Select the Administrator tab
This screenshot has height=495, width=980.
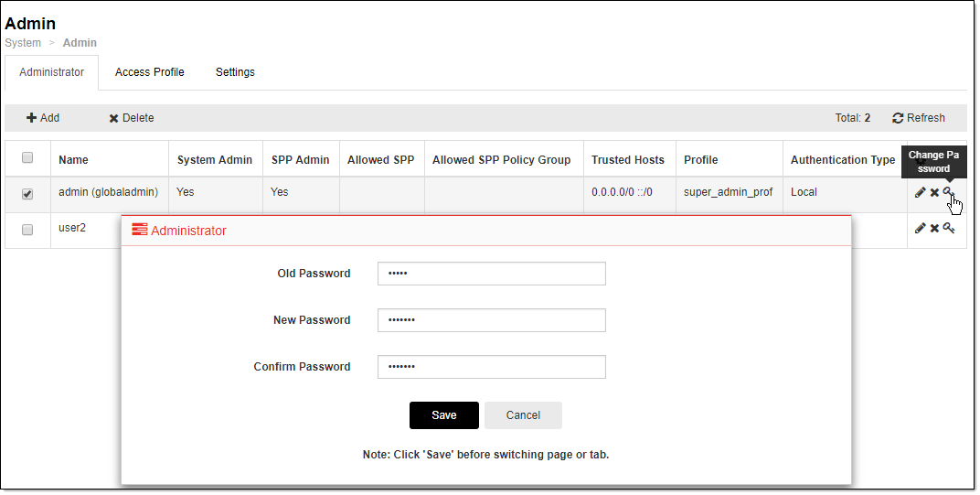52,72
